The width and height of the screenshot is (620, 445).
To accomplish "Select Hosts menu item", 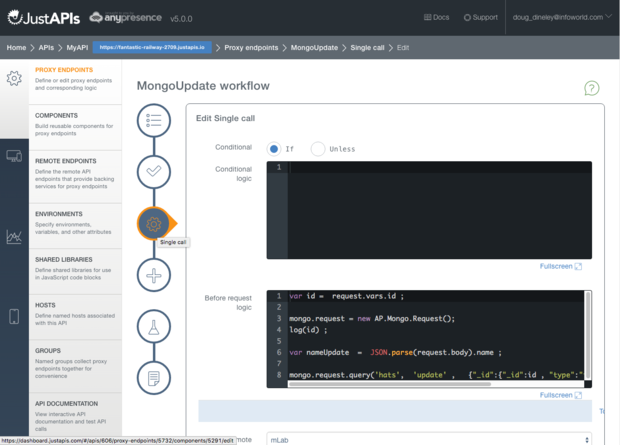I will pos(75,317).
